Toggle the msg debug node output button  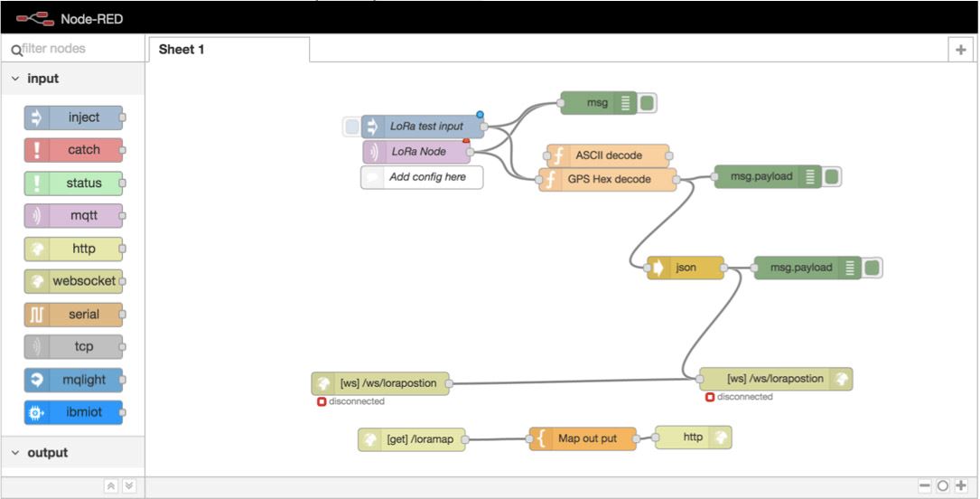648,103
